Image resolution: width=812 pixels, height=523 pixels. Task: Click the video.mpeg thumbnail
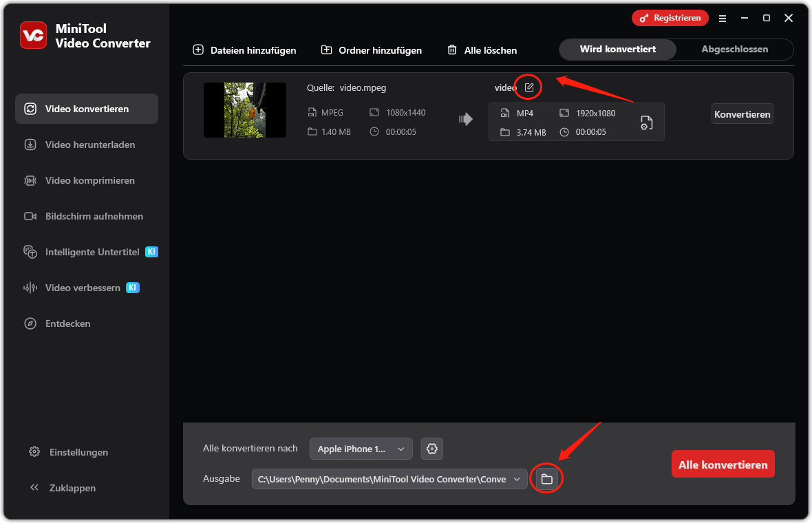coord(245,110)
